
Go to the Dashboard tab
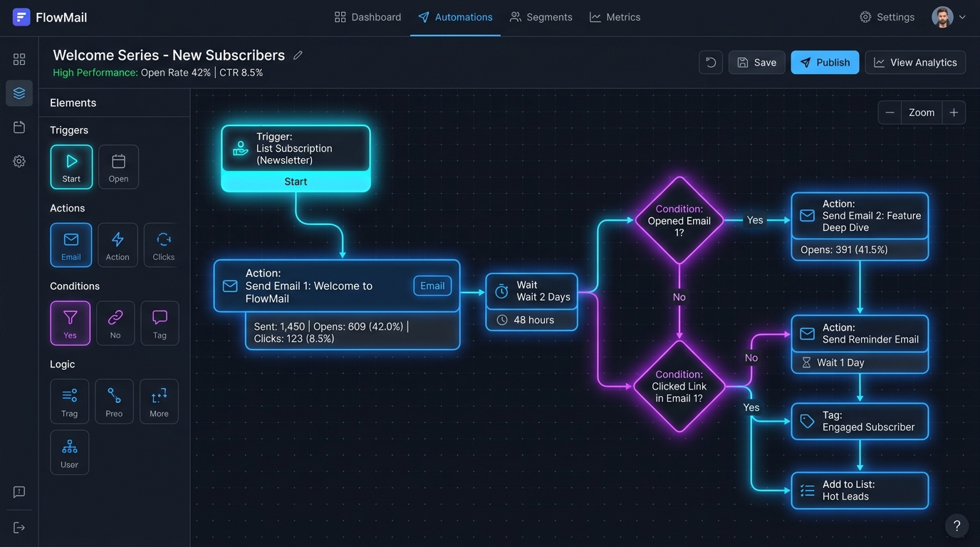point(367,17)
